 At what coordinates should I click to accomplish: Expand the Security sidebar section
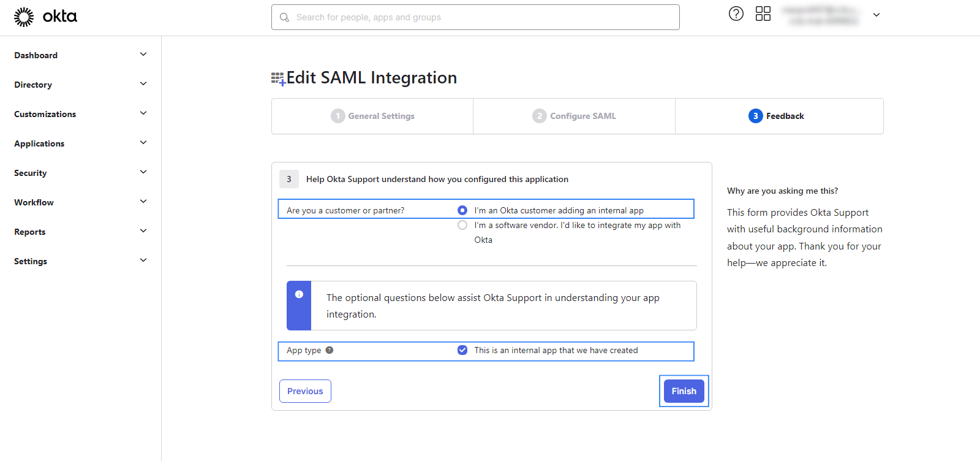point(143,172)
